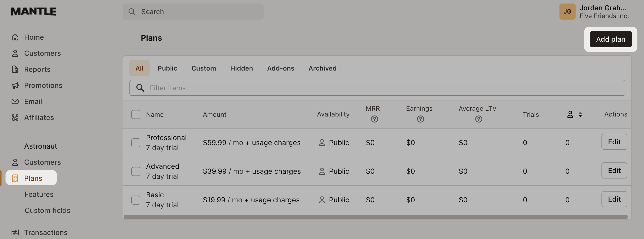Open the Home section from the sidebar
Screen dimensions: 644x239
(x=15, y=37)
